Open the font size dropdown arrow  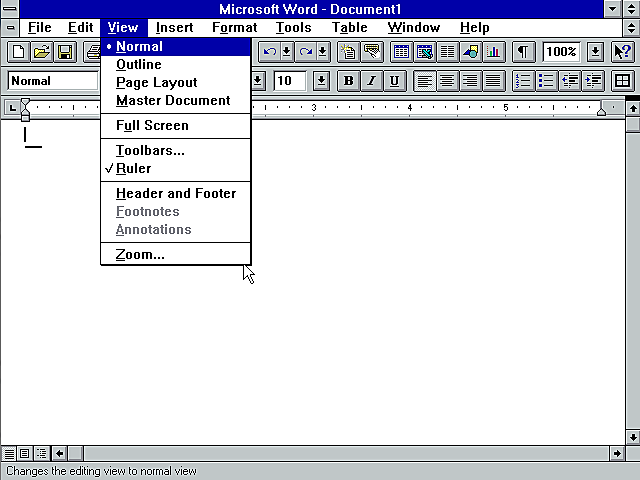tap(322, 81)
